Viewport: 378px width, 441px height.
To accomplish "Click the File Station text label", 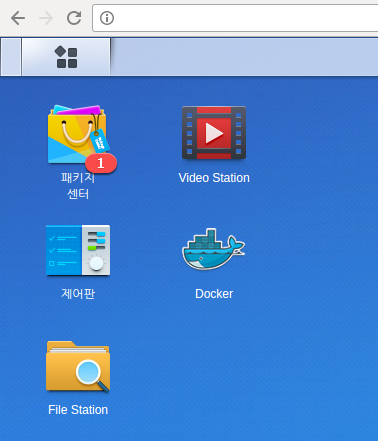I will pyautogui.click(x=78, y=410).
